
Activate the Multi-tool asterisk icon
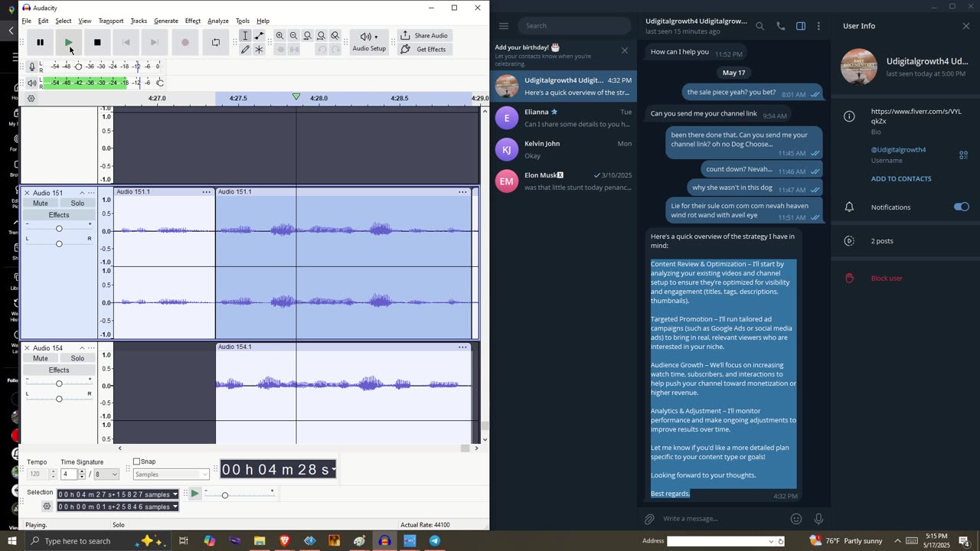[259, 50]
